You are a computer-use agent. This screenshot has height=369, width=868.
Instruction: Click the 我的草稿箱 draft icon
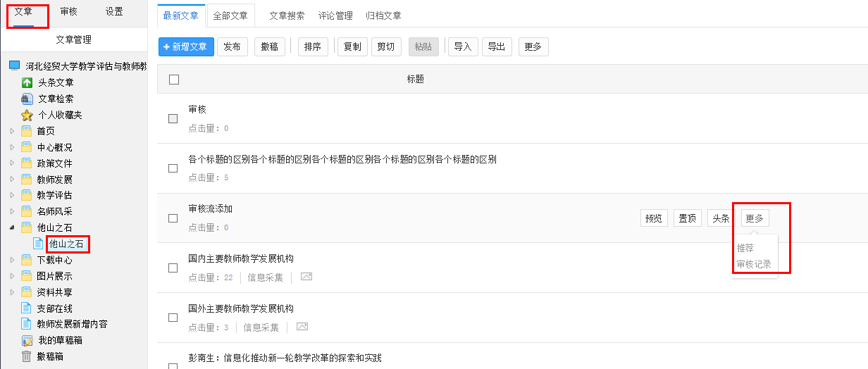pos(27,341)
